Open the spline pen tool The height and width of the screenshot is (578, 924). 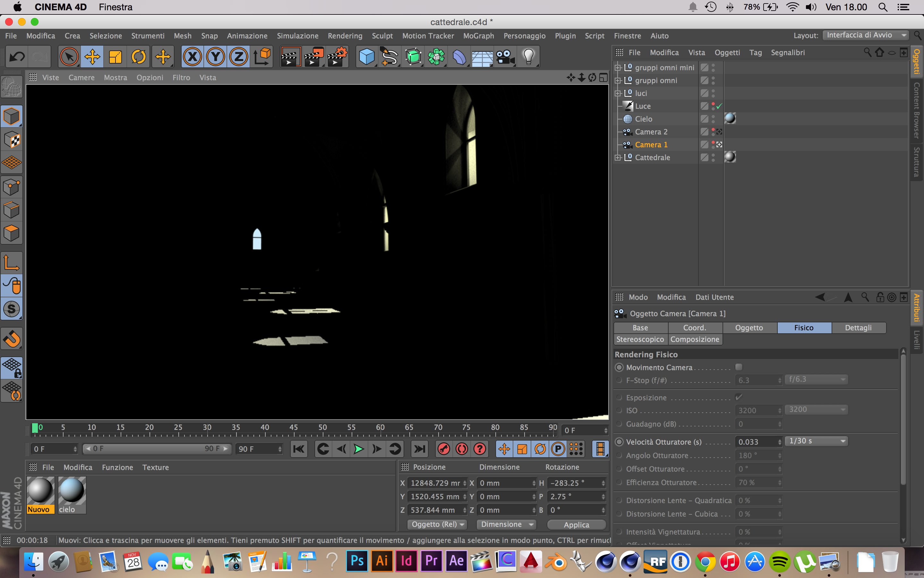[389, 57]
